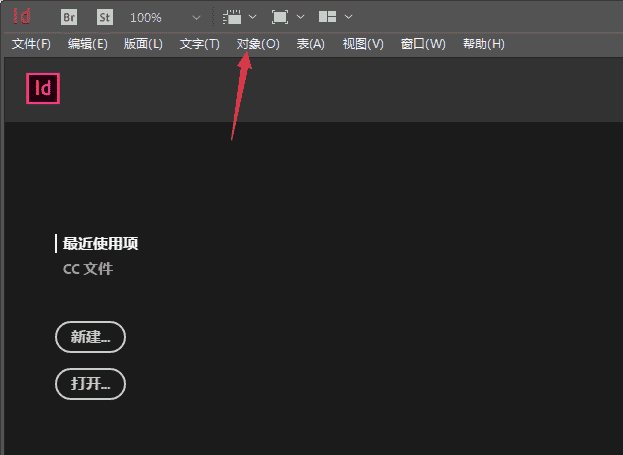Open the arrange documents icon
Screen dimensions: 623x455
coord(328,17)
